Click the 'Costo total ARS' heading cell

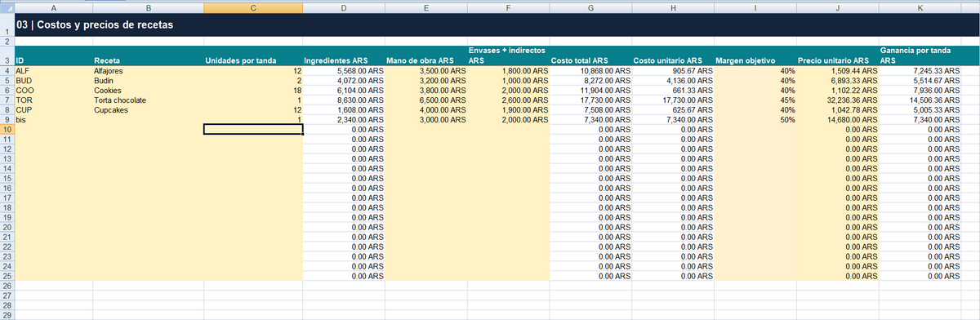click(x=591, y=56)
